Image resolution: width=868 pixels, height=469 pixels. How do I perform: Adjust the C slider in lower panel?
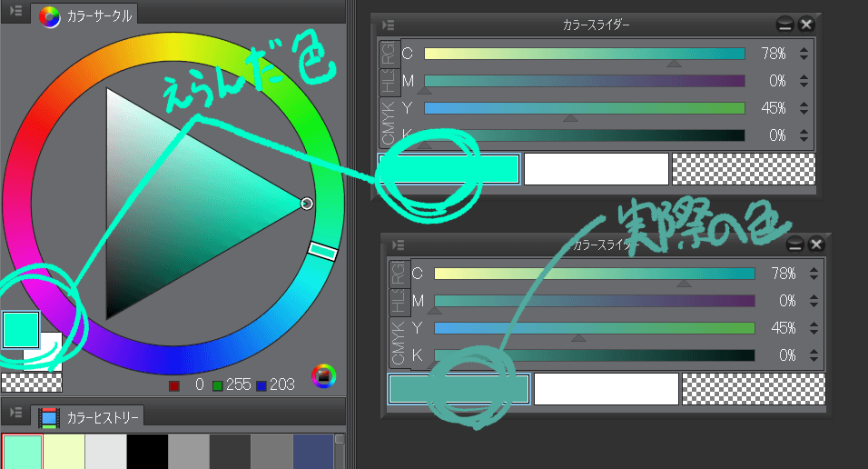pyautogui.click(x=595, y=274)
